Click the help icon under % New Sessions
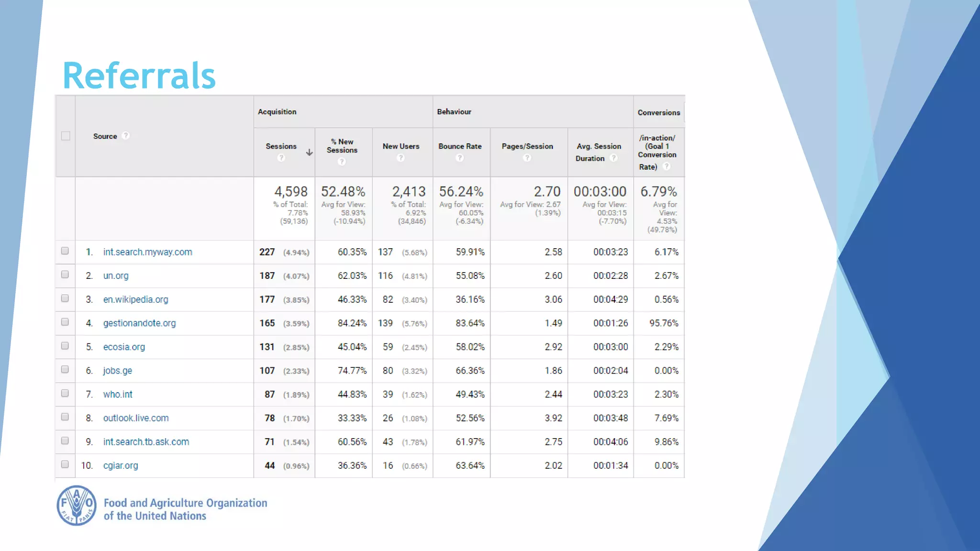 point(342,162)
